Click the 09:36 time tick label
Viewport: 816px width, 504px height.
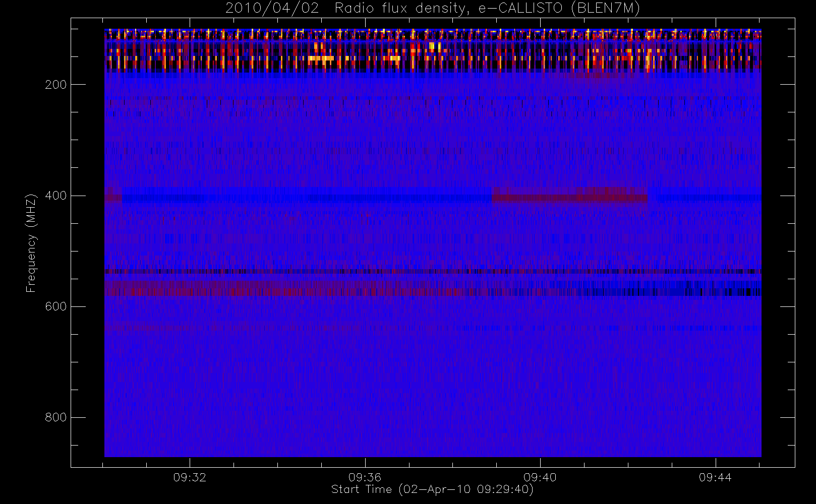tap(365, 477)
